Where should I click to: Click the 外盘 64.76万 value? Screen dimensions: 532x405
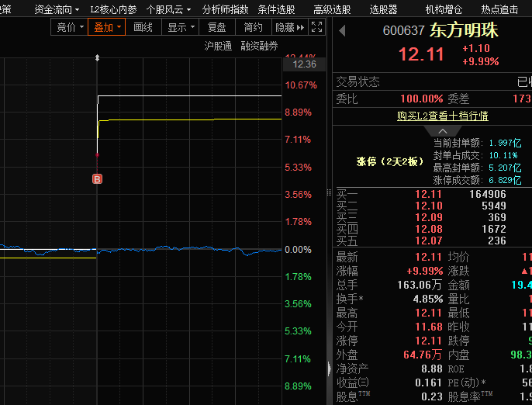(423, 355)
